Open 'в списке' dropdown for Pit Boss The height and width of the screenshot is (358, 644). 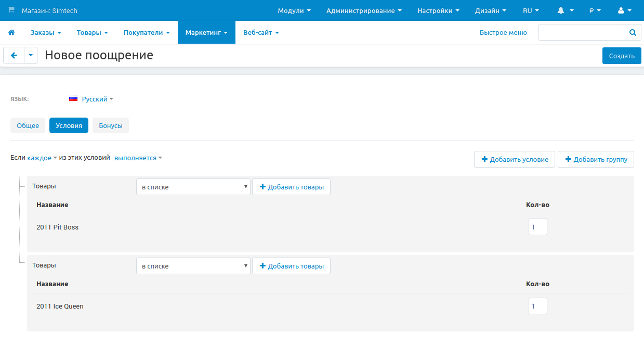click(193, 187)
